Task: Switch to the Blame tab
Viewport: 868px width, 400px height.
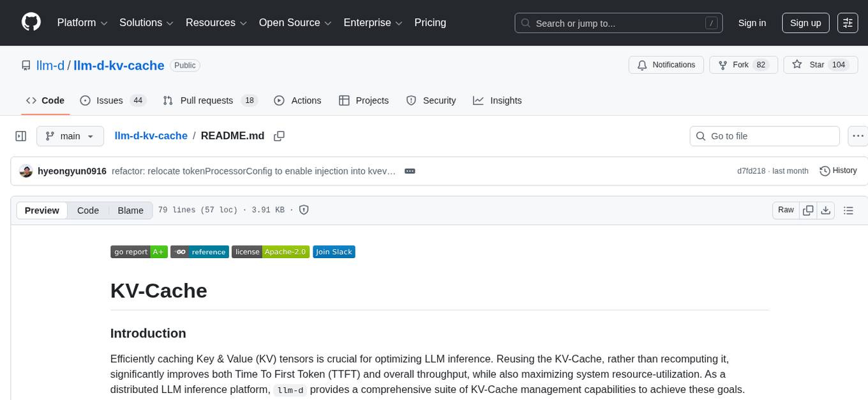Action: click(130, 210)
